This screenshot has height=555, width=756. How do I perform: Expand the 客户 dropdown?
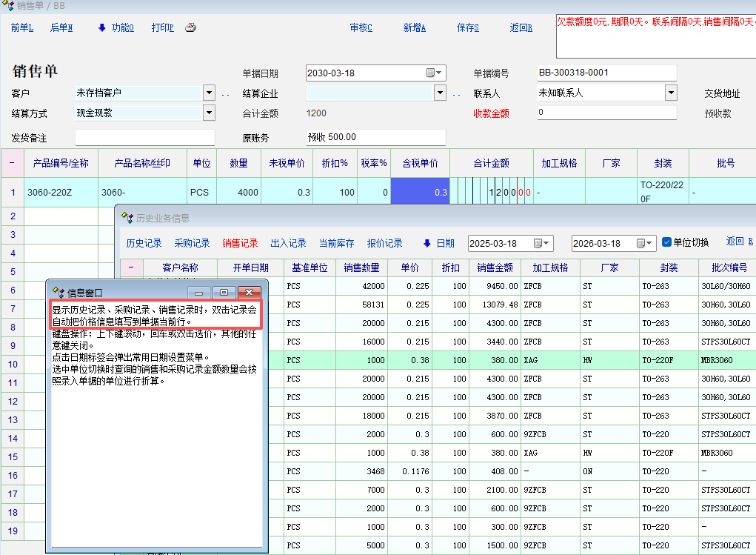(208, 93)
